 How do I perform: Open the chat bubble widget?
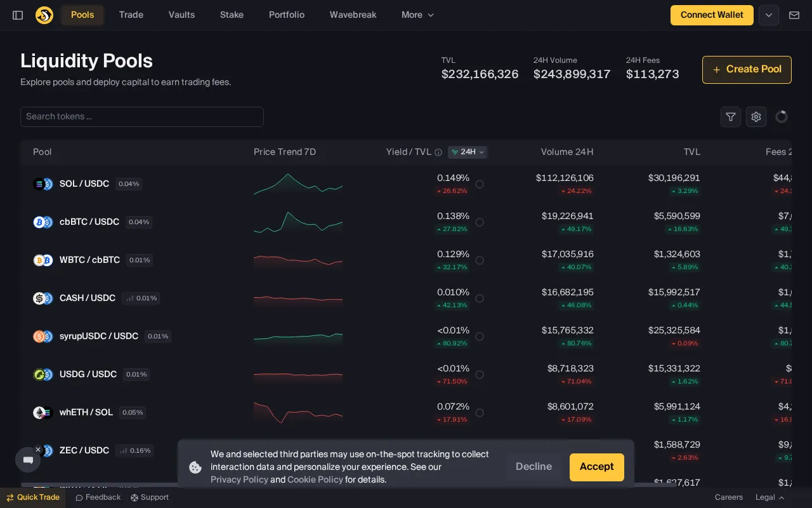click(x=28, y=460)
